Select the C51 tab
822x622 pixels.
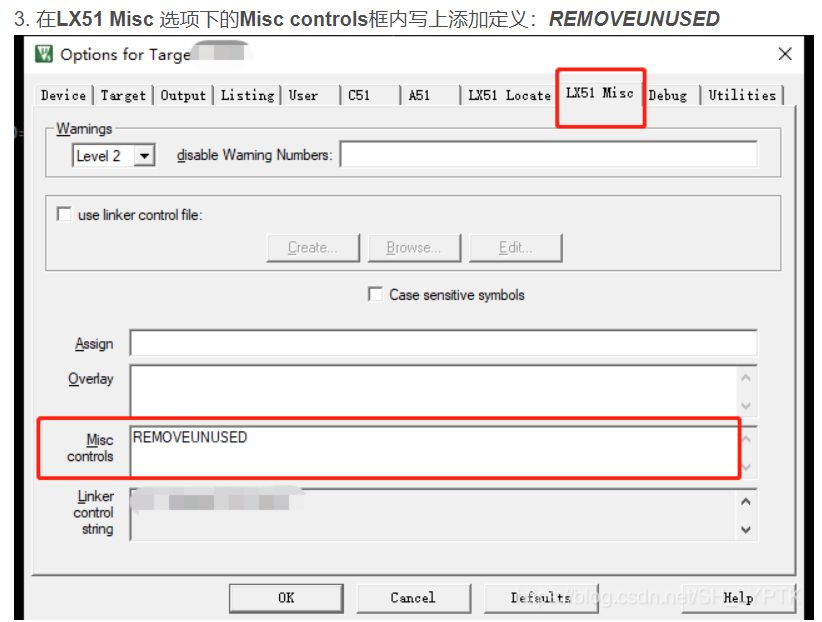(372, 95)
